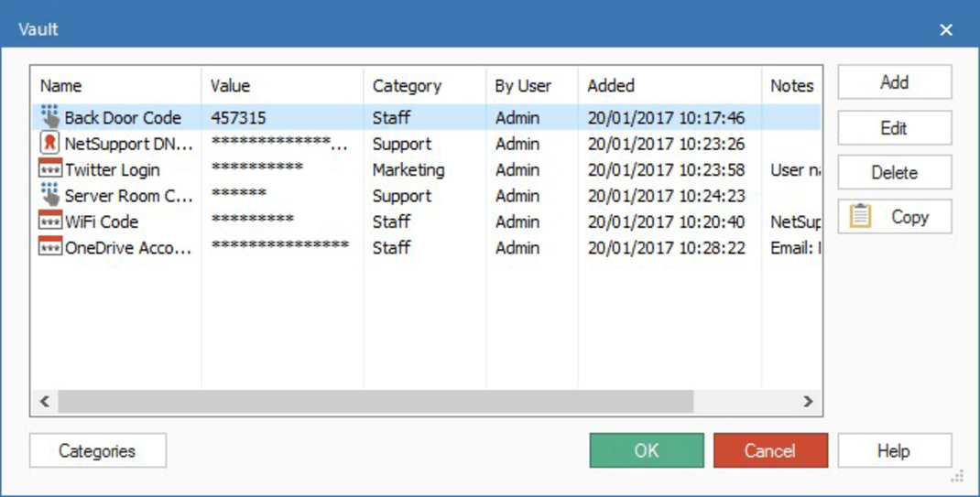980x497 pixels.
Task: Open the Categories manager
Action: click(97, 450)
